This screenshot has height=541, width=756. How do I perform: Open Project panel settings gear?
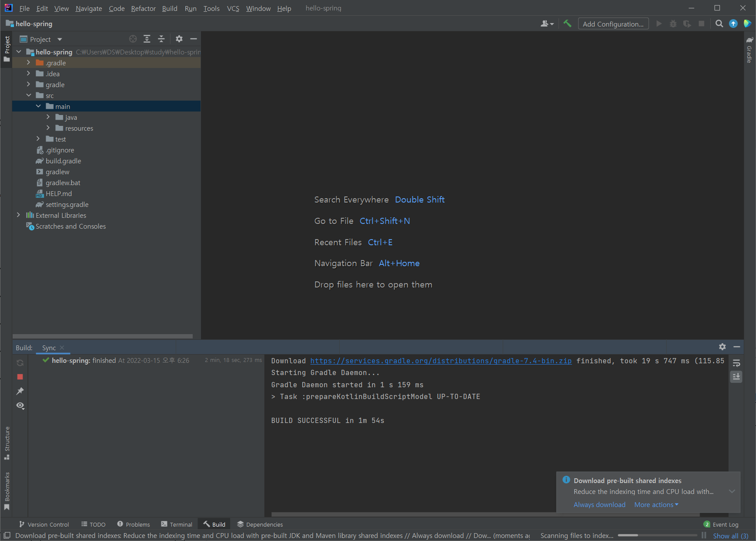point(179,39)
